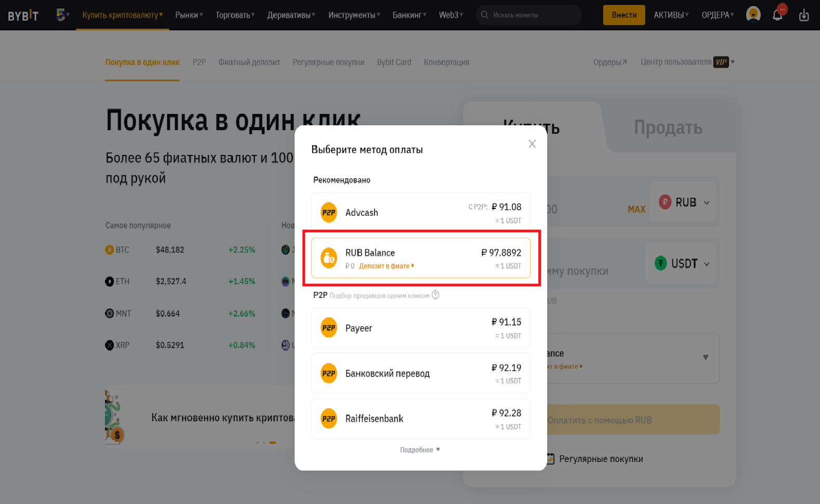This screenshot has width=820, height=504.
Task: Open the RUB currency dropdown
Action: pyautogui.click(x=684, y=203)
